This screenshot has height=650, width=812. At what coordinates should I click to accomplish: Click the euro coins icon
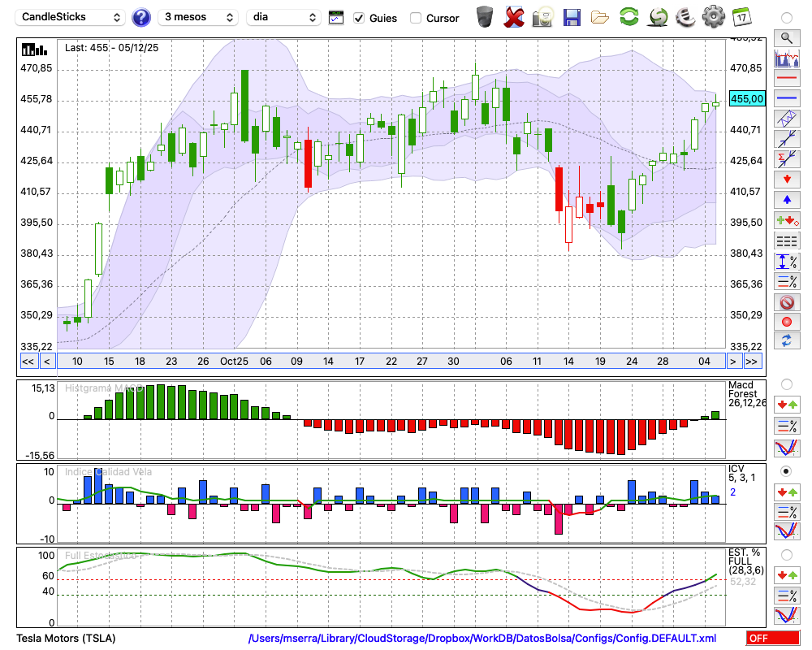click(685, 17)
